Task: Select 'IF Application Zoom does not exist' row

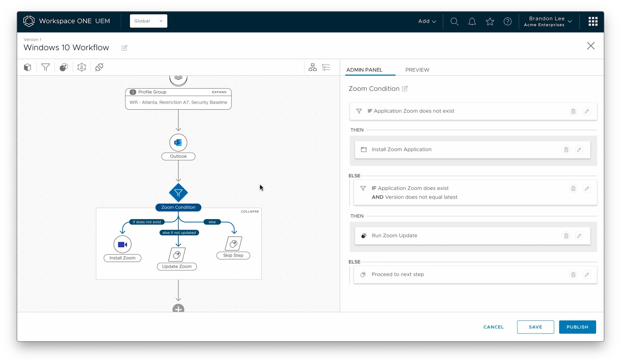Action: coord(473,111)
